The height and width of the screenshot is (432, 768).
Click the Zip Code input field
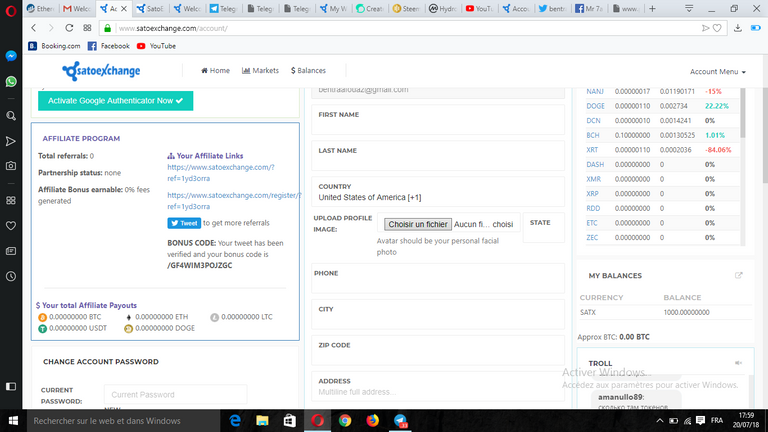438,350
